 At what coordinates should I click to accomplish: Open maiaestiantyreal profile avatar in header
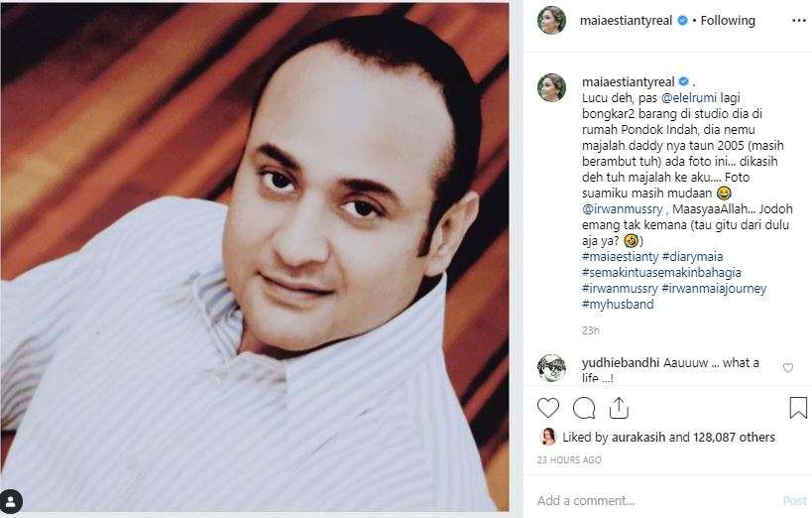click(x=551, y=21)
